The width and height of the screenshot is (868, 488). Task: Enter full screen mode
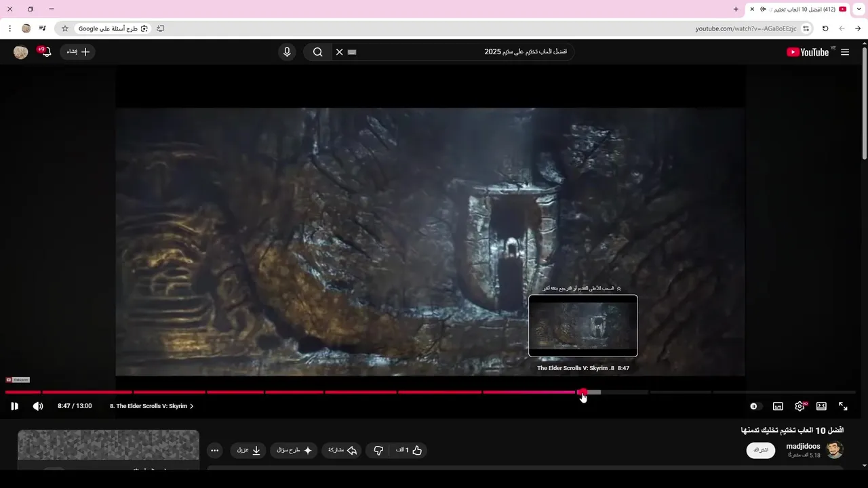pyautogui.click(x=843, y=407)
